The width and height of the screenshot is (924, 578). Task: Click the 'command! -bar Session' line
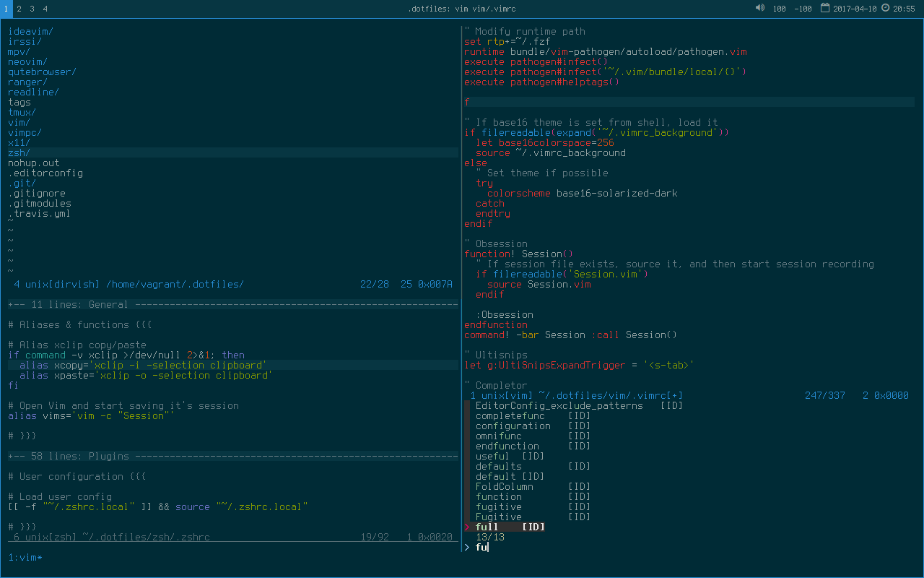pos(570,335)
